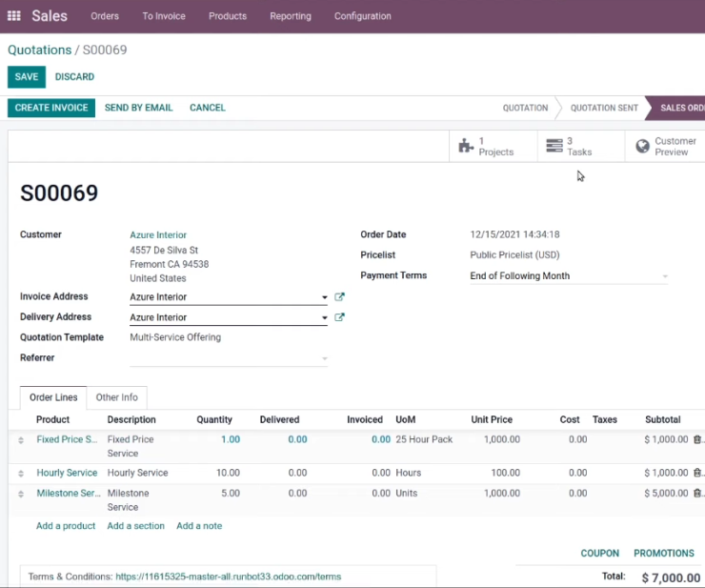The height and width of the screenshot is (588, 705).
Task: Sort by Product column header
Action: 52,419
